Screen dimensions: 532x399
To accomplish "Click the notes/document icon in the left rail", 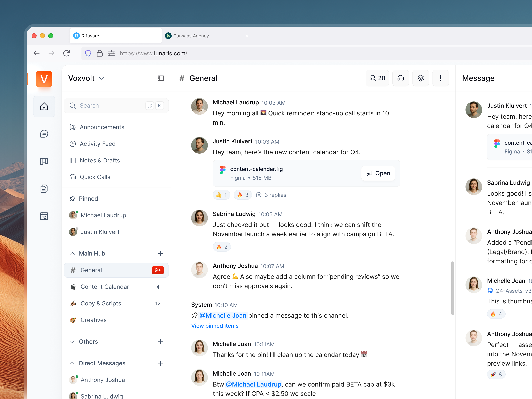I will coord(44,189).
